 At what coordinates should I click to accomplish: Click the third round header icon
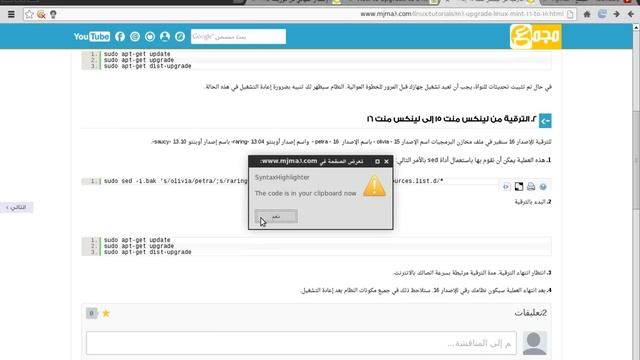tap(150, 37)
